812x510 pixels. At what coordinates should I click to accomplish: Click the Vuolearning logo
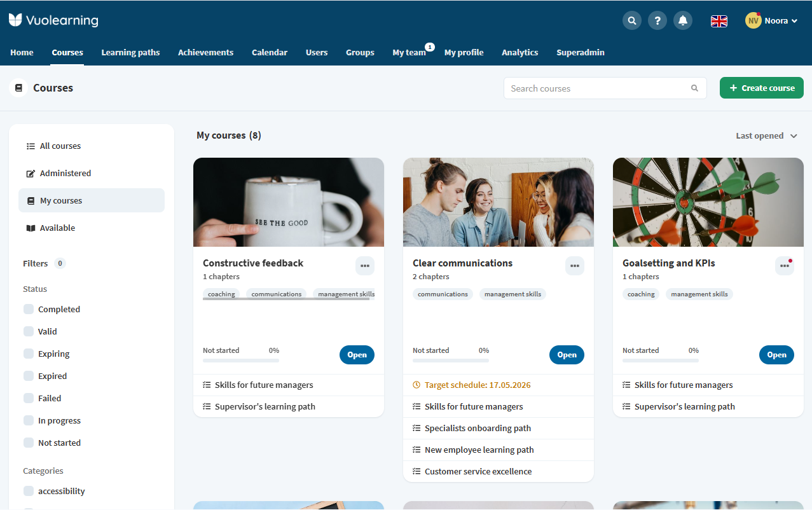point(53,20)
